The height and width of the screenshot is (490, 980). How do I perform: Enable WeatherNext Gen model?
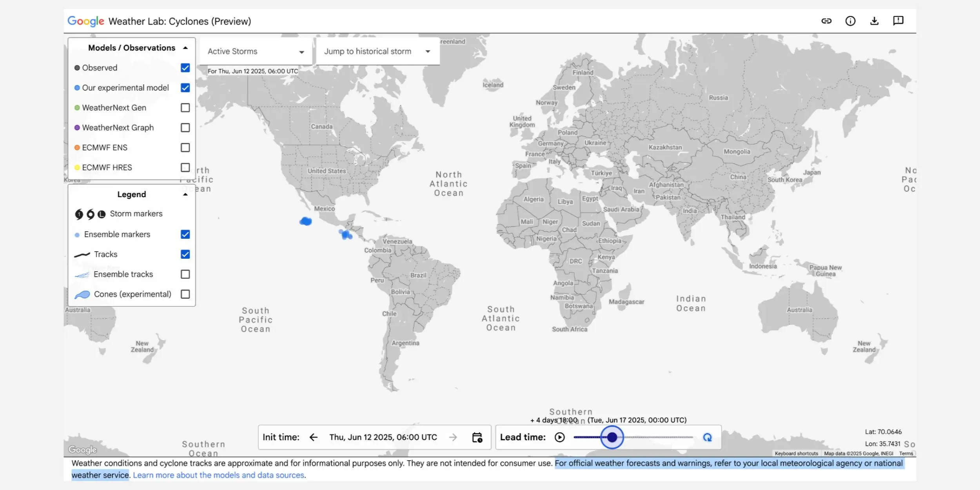[x=185, y=107]
